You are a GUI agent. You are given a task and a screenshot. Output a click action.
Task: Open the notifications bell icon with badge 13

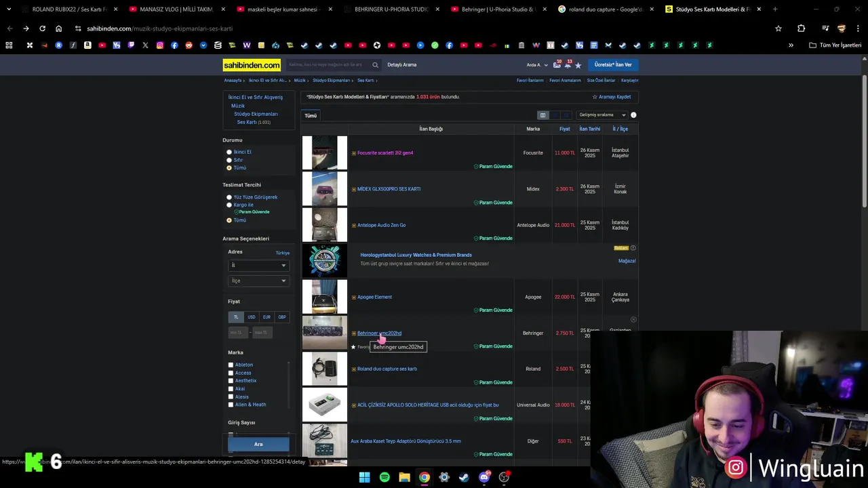click(x=568, y=64)
